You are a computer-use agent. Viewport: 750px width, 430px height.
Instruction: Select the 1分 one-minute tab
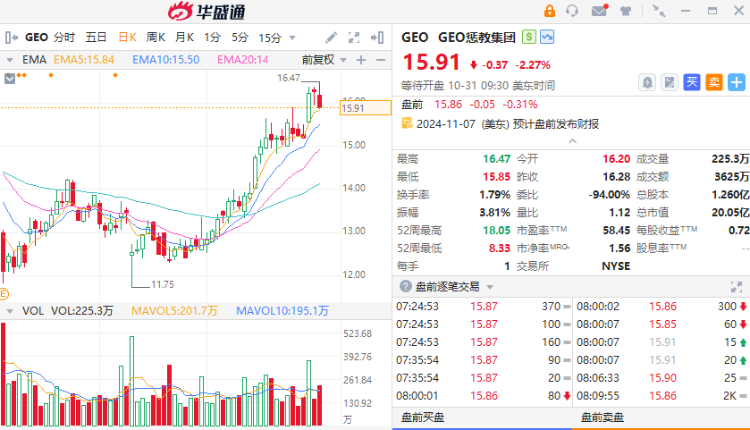coord(212,37)
